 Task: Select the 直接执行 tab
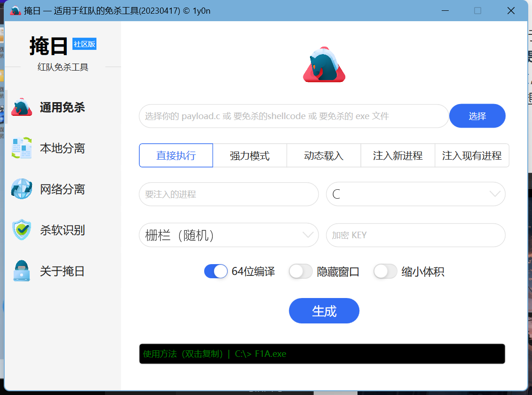click(x=176, y=155)
